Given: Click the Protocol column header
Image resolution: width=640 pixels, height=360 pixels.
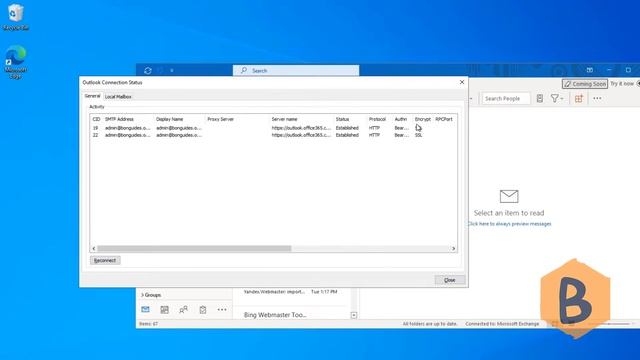Looking at the screenshot, I should click(x=377, y=119).
